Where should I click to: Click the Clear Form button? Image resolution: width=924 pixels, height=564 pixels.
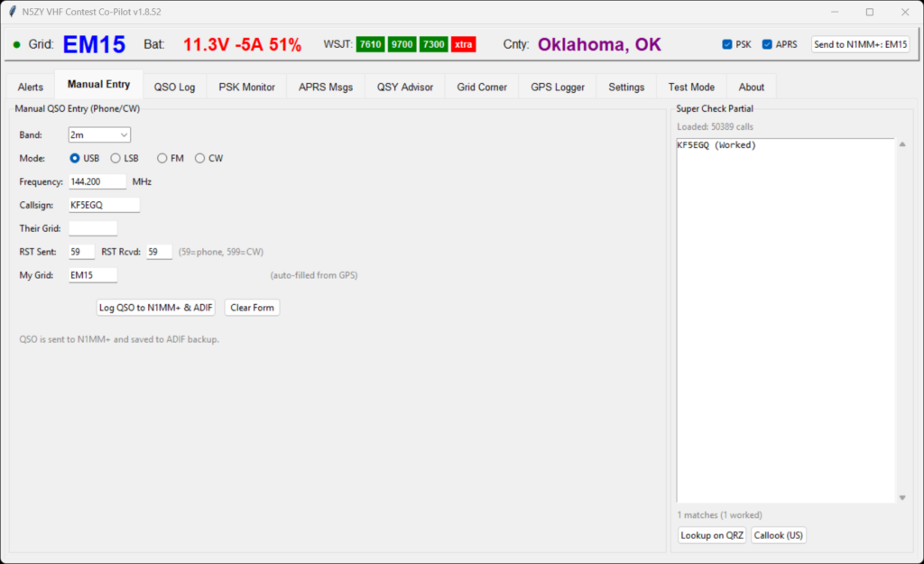click(x=252, y=308)
